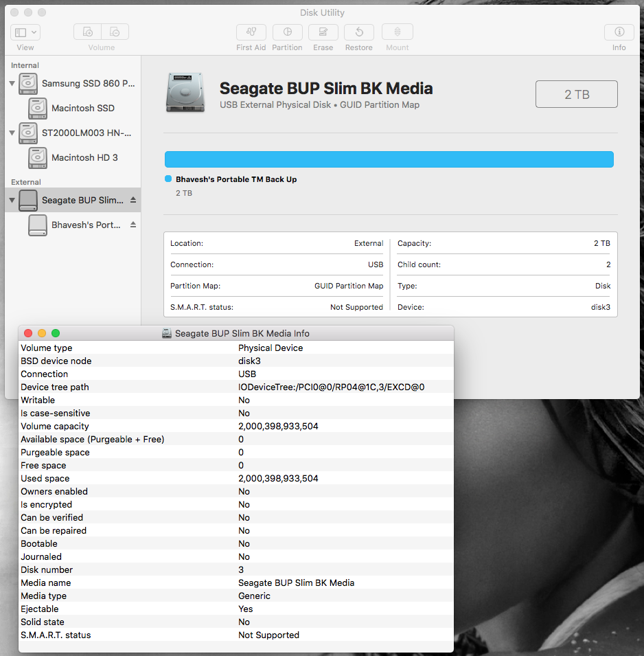Open the Partition tool

(x=287, y=32)
